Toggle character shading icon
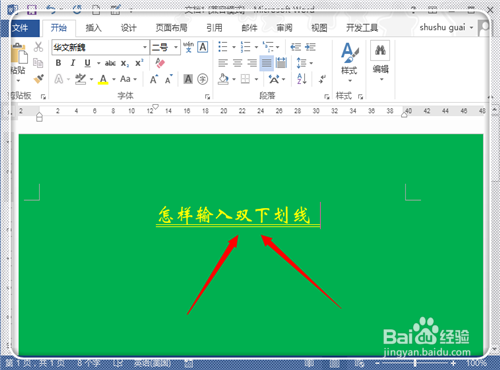The image size is (500, 370). pyautogui.click(x=188, y=79)
